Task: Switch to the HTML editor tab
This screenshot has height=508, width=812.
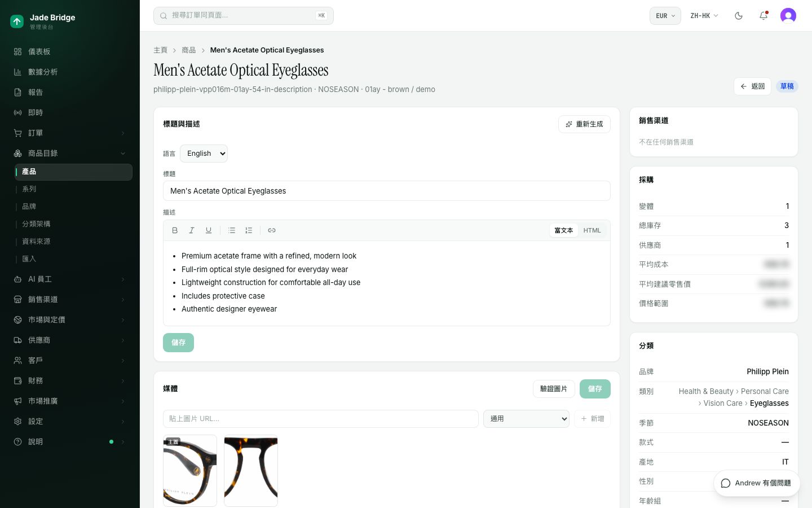Action: tap(592, 230)
